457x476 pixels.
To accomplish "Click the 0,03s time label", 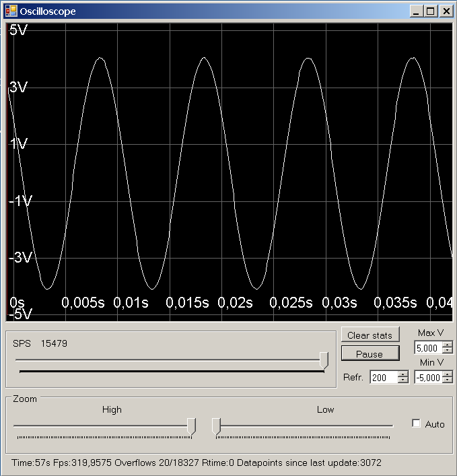I will 339,303.
